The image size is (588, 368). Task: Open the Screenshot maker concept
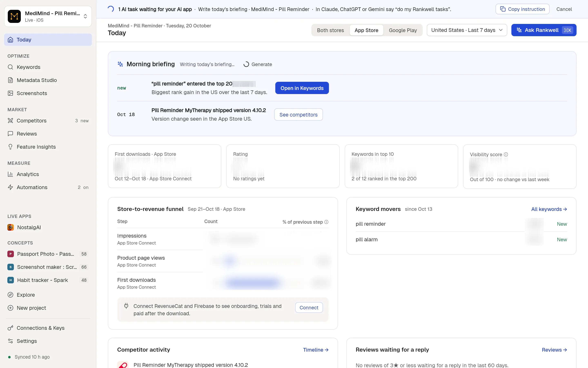click(x=48, y=267)
